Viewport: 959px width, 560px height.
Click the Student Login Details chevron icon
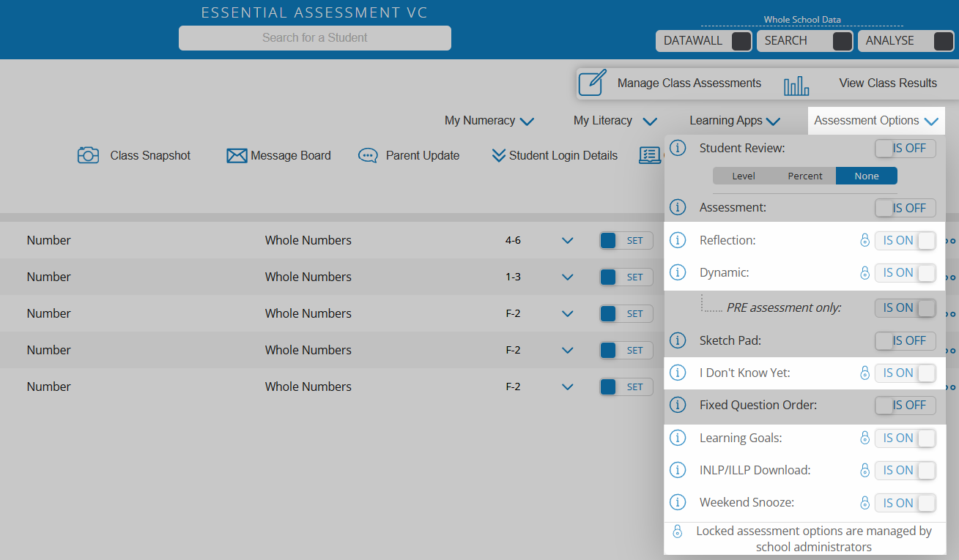click(x=499, y=155)
